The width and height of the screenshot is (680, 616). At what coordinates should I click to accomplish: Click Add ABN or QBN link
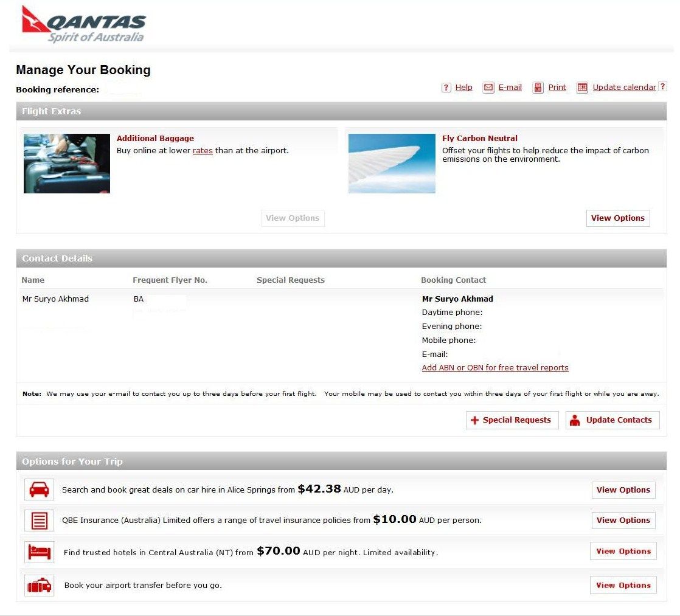(495, 368)
